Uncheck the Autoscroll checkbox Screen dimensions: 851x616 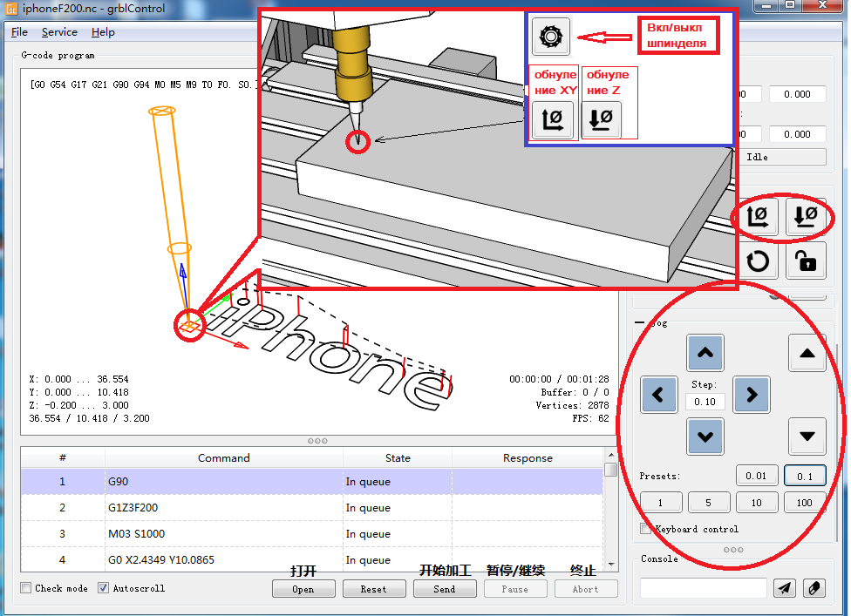click(103, 588)
